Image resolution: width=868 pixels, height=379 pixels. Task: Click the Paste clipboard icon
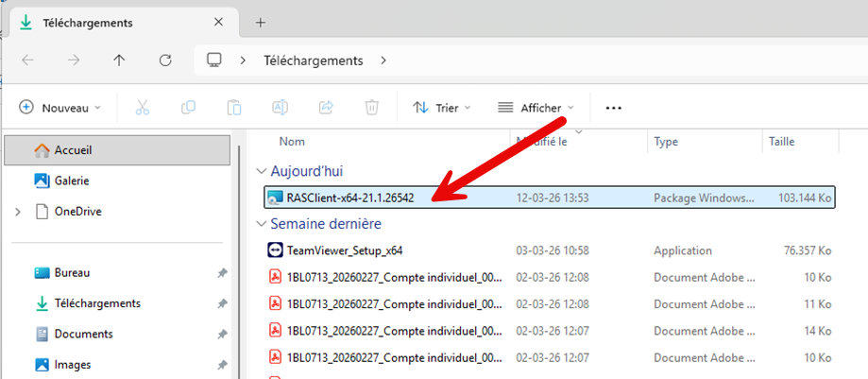coord(234,108)
